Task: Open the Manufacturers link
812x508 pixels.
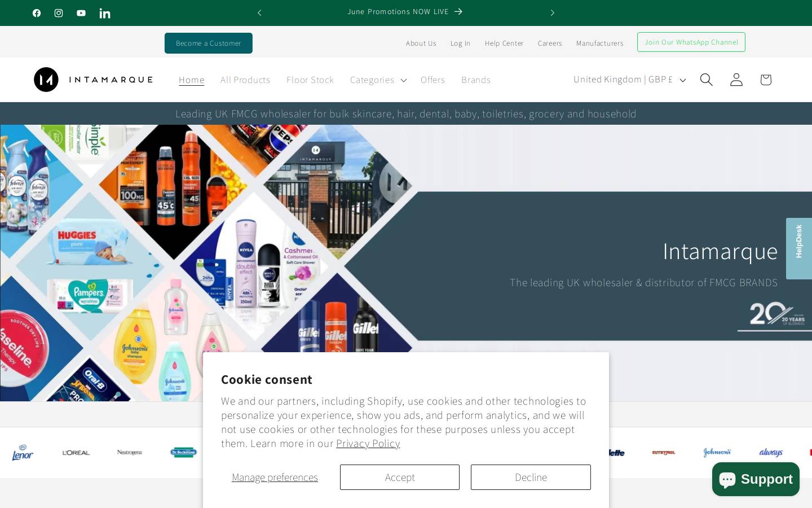Action: (600, 43)
